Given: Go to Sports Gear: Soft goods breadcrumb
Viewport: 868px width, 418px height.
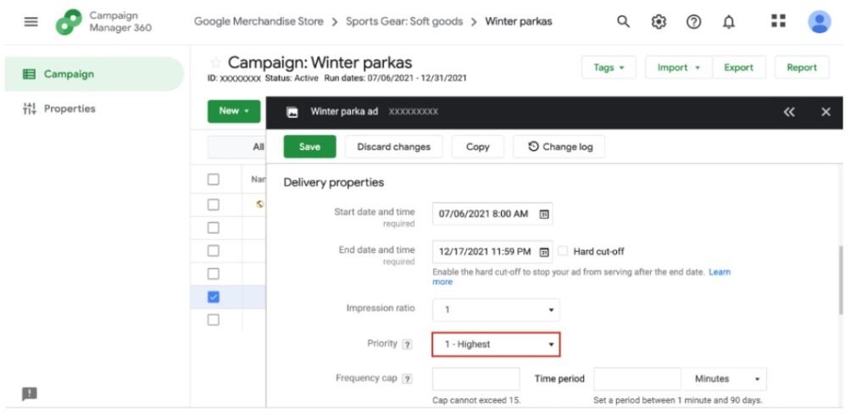Looking at the screenshot, I should (x=404, y=21).
